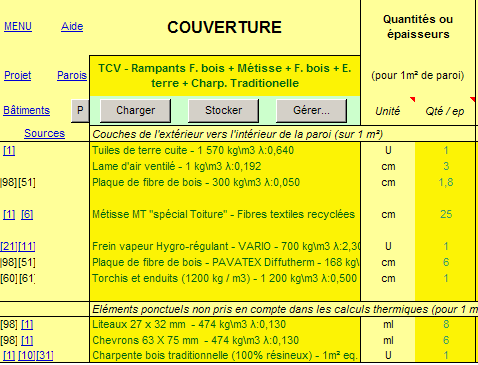Image resolution: width=478 pixels, height=365 pixels.
Task: Click the Gérer... button
Action: 311,110
